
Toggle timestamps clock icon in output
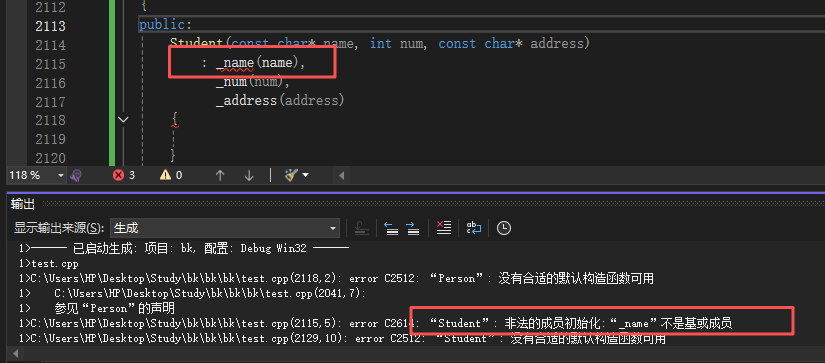point(504,228)
